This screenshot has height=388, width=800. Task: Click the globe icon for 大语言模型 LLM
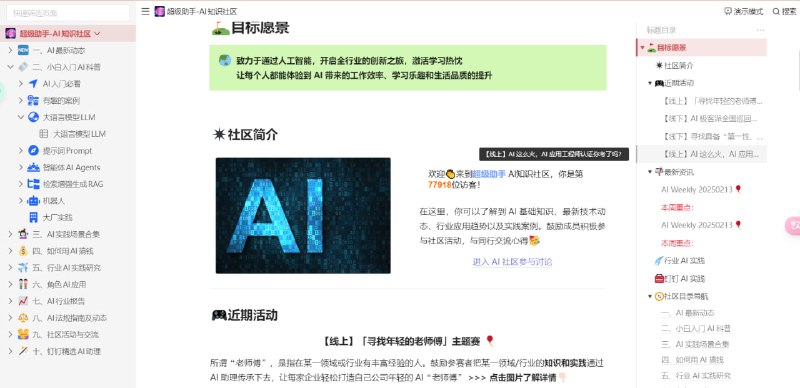[x=33, y=117]
